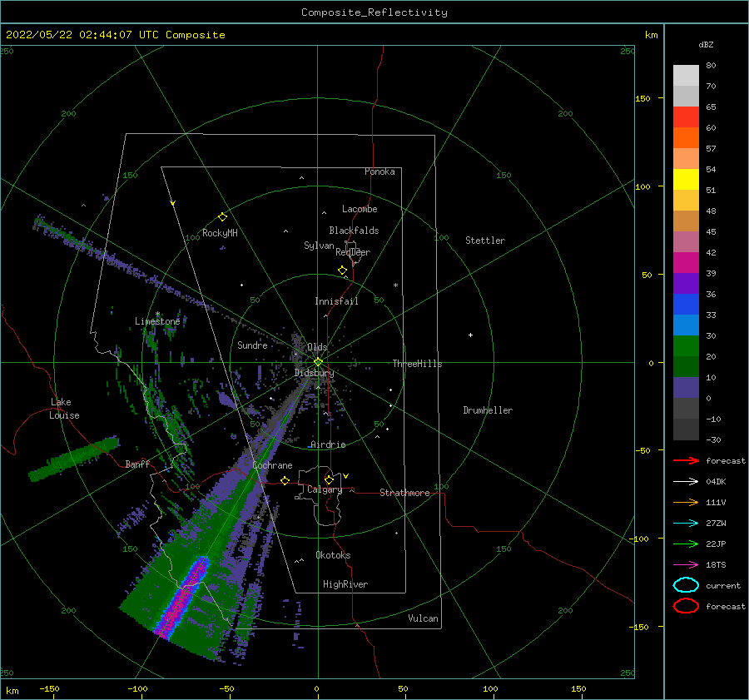Image resolution: width=749 pixels, height=700 pixels.
Task: Click the orange 111V arrow legend icon
Action: [686, 502]
